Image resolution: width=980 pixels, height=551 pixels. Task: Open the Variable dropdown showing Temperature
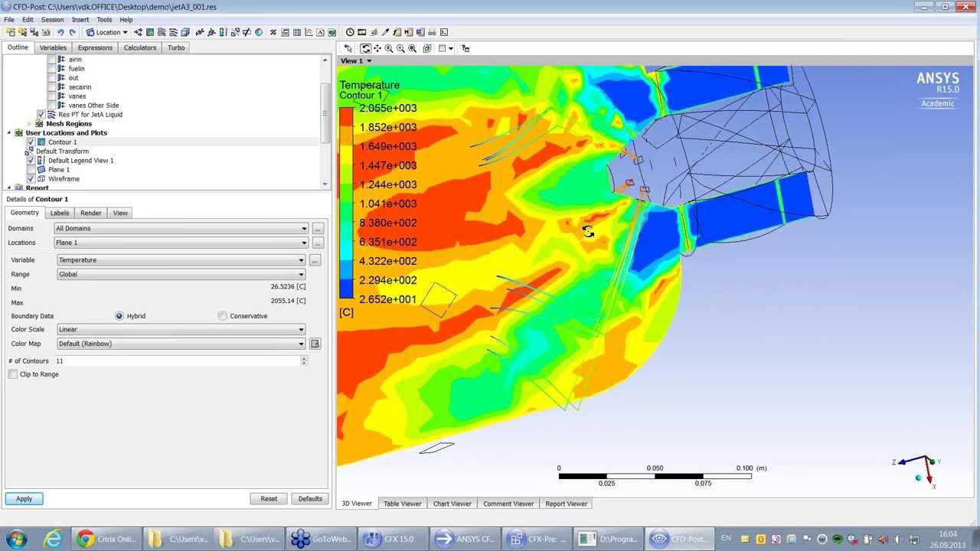(181, 260)
